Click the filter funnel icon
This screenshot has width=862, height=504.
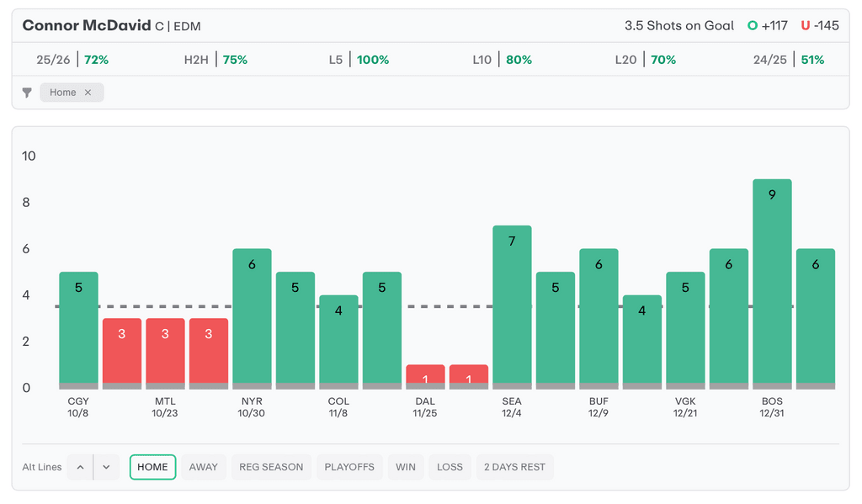coord(27,93)
